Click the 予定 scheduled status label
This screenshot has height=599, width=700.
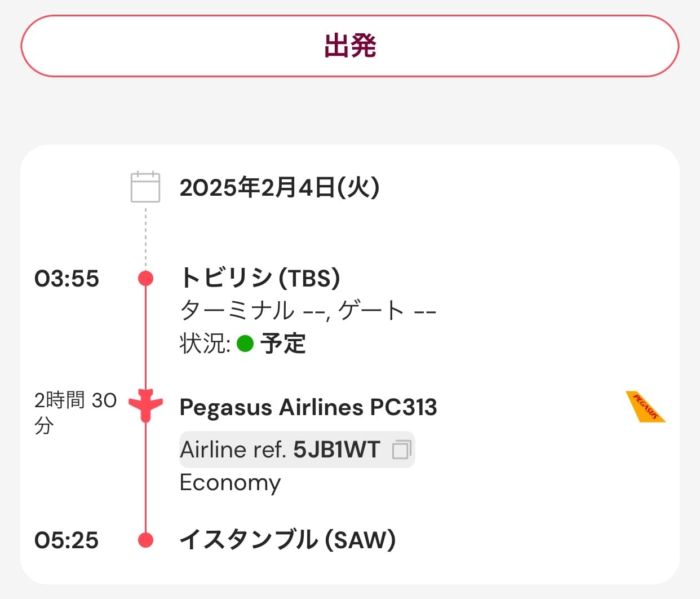click(283, 343)
